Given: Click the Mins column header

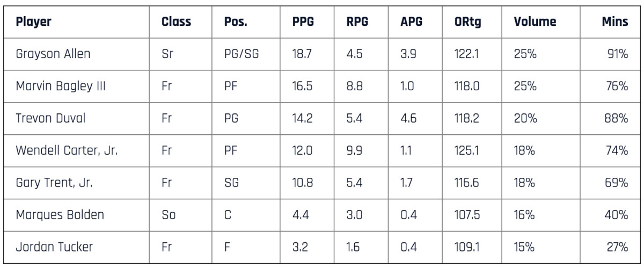Looking at the screenshot, I should (x=615, y=23).
